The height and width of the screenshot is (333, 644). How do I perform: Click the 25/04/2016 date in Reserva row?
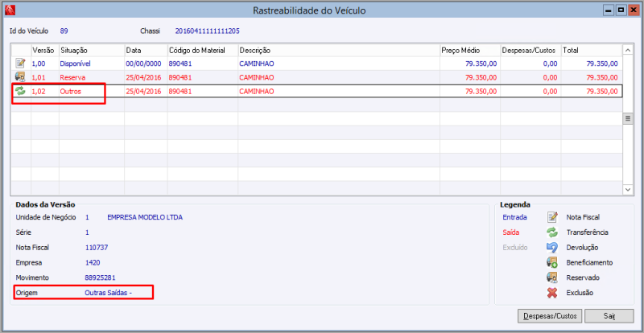(x=143, y=77)
